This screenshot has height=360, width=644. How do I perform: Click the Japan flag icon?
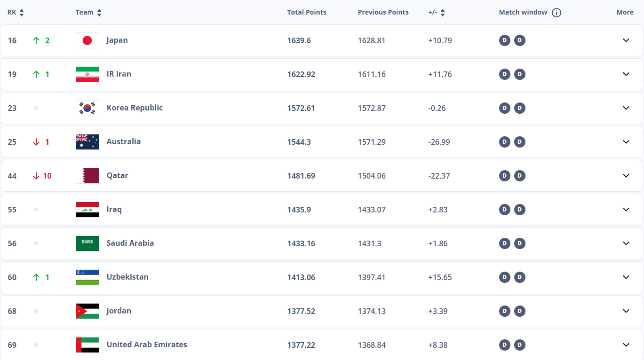click(x=87, y=40)
